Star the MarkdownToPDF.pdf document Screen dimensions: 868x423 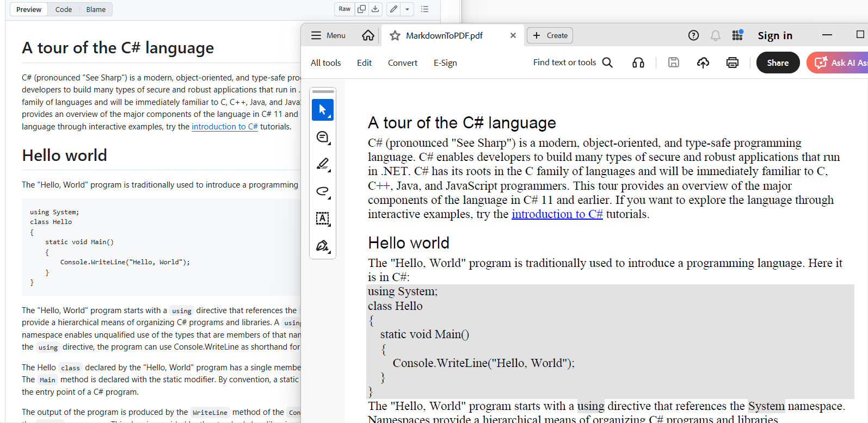click(395, 35)
